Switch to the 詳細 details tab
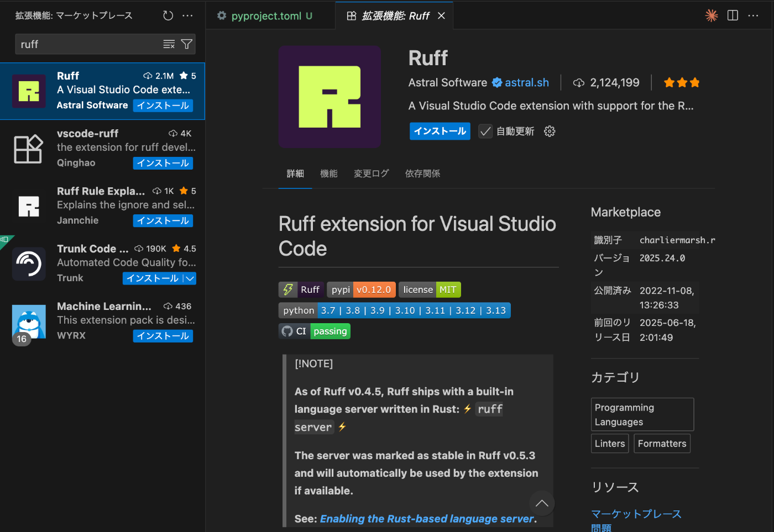 295,173
